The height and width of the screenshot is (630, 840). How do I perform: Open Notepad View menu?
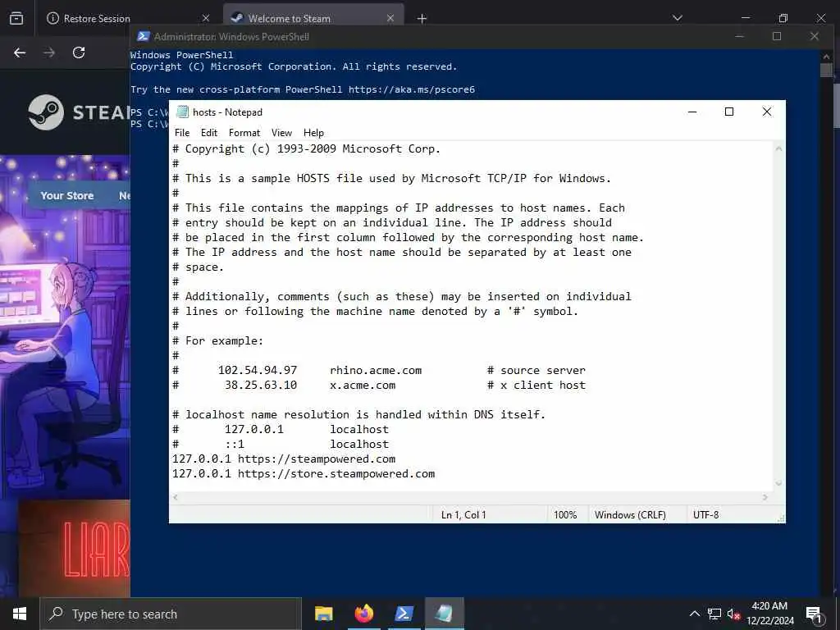(282, 133)
